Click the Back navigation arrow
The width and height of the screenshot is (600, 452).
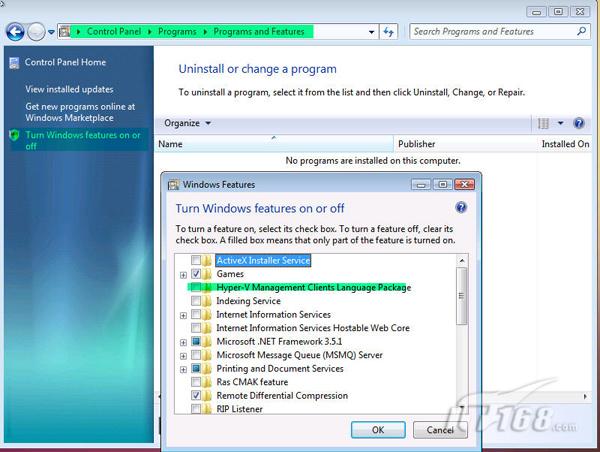[x=15, y=32]
